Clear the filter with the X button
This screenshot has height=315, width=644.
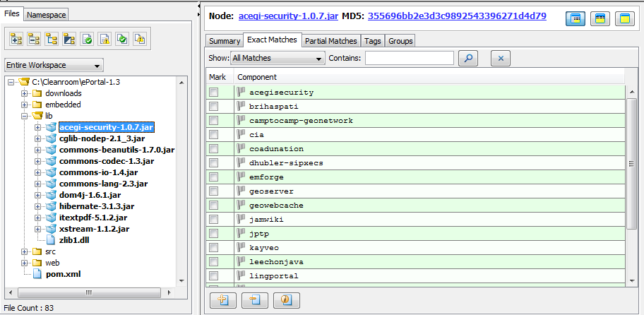(x=500, y=59)
